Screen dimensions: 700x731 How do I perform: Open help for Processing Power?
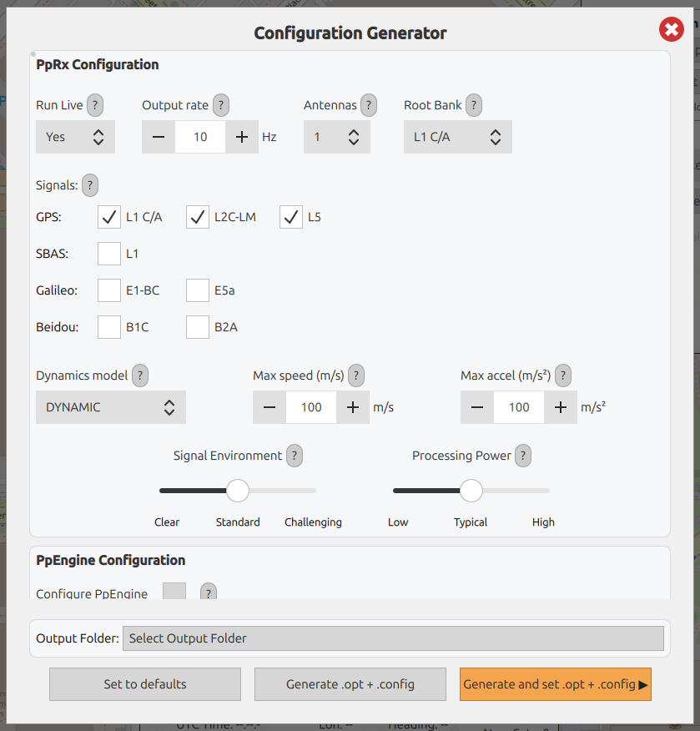[x=523, y=456]
